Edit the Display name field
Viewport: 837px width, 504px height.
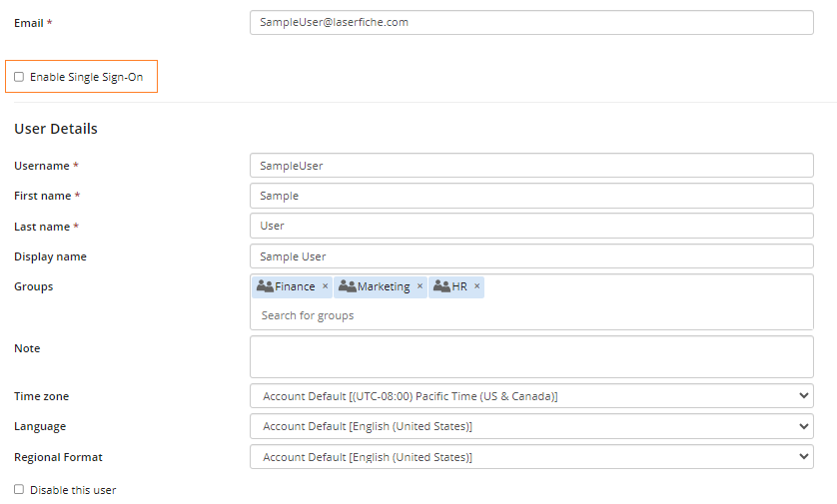click(531, 256)
